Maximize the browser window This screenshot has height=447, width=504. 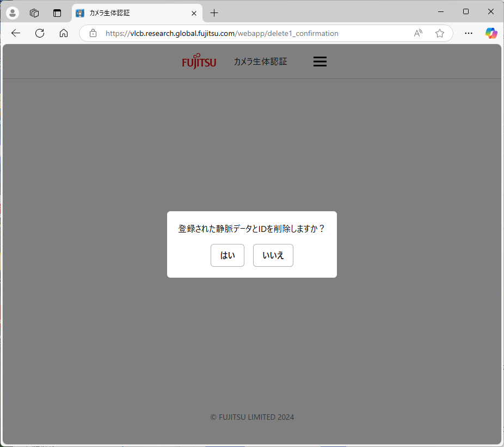[466, 11]
